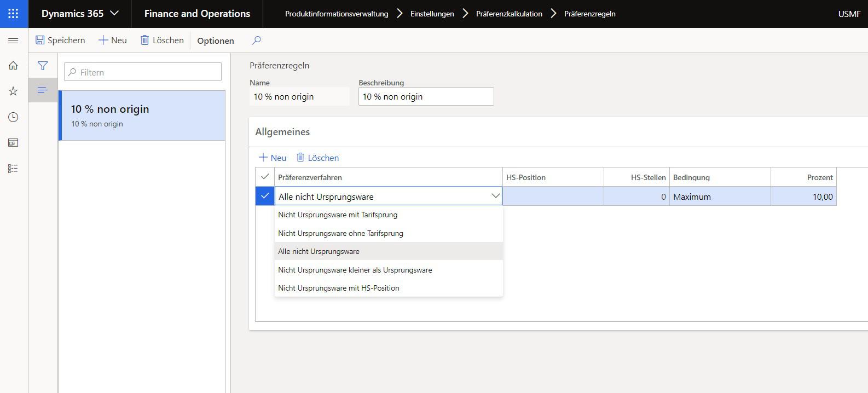The image size is (868, 393).
Task: Collapse the Allgemeines section
Action: pos(282,132)
